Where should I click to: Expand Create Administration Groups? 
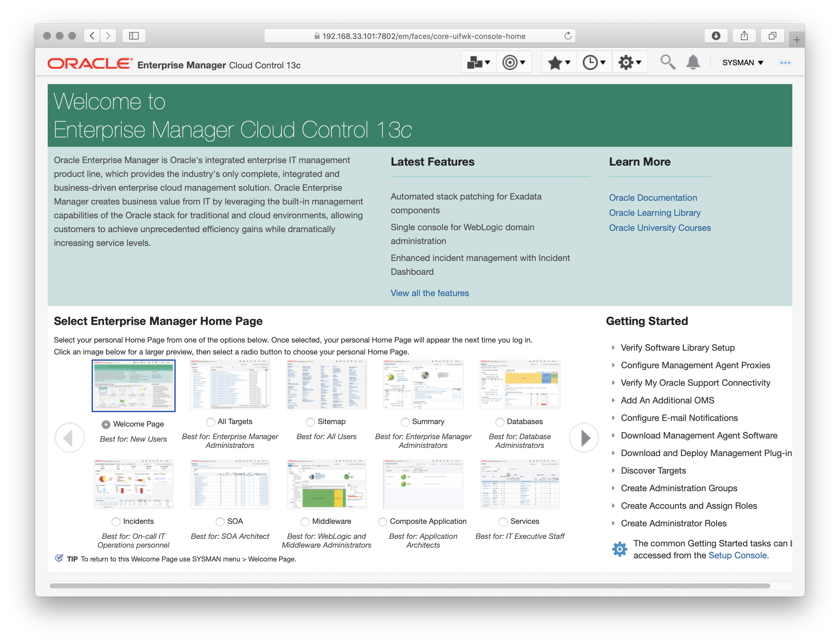point(613,488)
